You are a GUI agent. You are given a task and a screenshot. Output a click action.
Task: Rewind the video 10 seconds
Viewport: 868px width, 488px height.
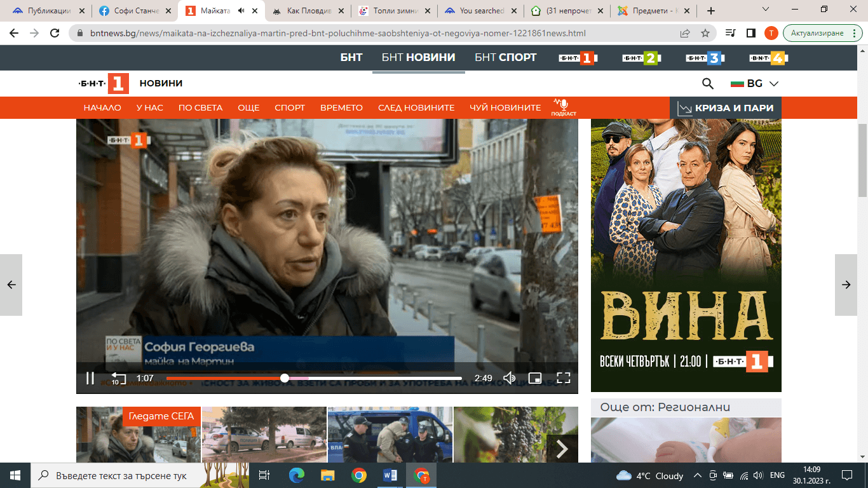[x=118, y=378]
